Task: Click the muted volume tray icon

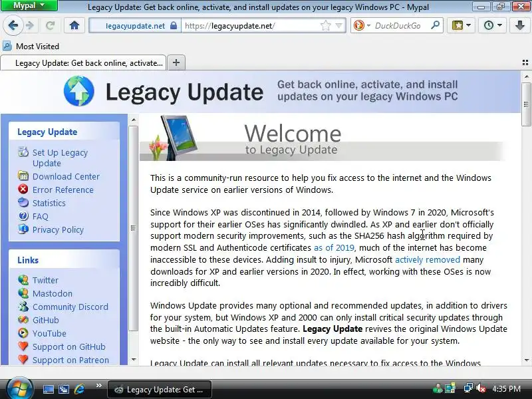Action: click(x=481, y=388)
